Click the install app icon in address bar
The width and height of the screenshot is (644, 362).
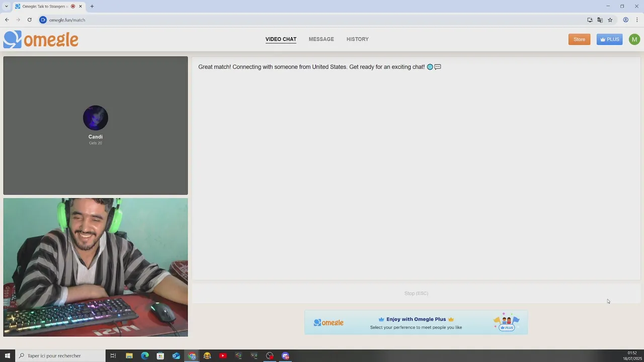[590, 20]
